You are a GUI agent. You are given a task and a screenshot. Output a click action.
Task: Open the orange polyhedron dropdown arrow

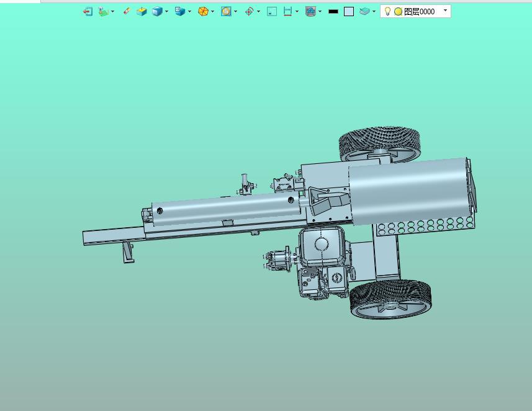213,12
